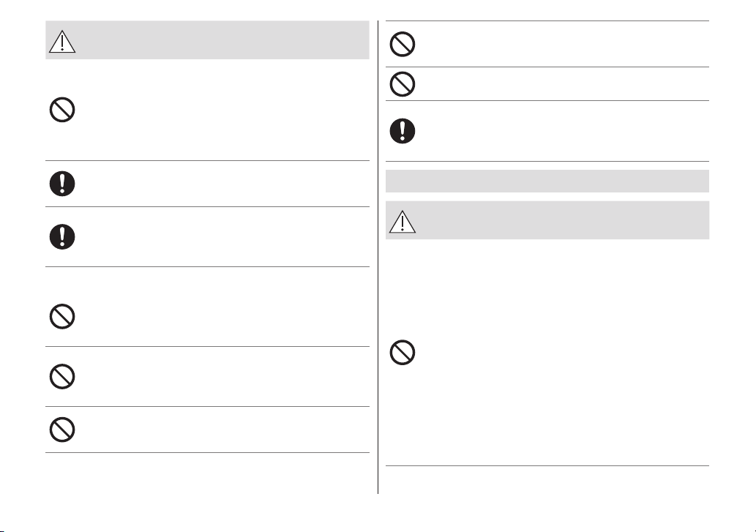Click the topmost prohibition symbol in the right column
Viewport: 756px width, 532px height.
402,45
